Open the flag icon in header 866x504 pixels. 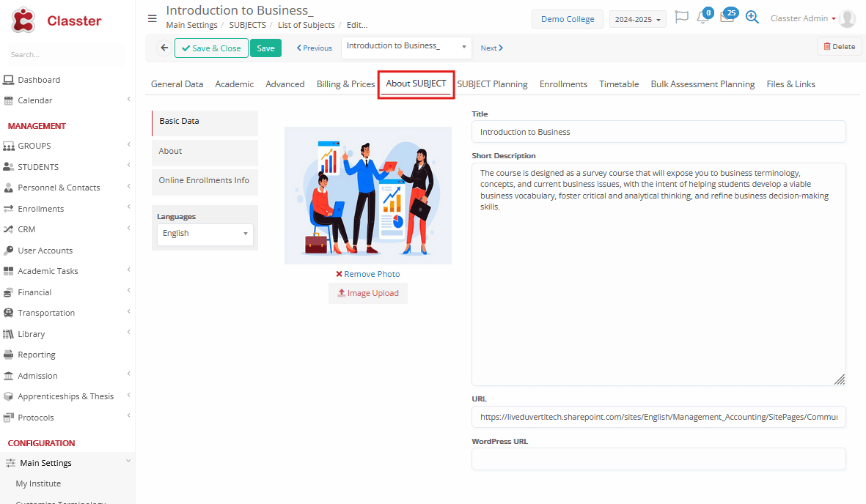click(x=681, y=18)
